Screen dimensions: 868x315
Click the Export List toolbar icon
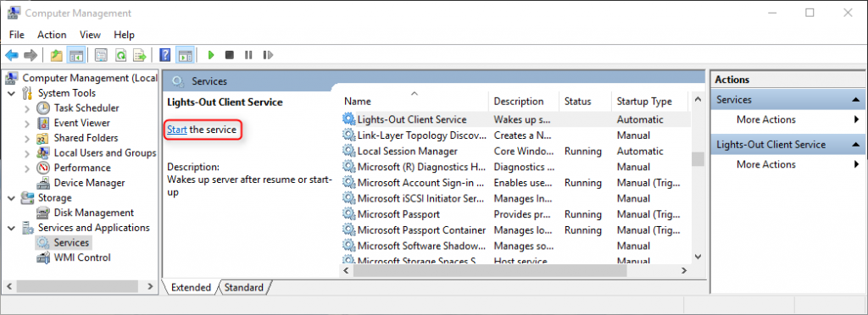click(x=140, y=55)
